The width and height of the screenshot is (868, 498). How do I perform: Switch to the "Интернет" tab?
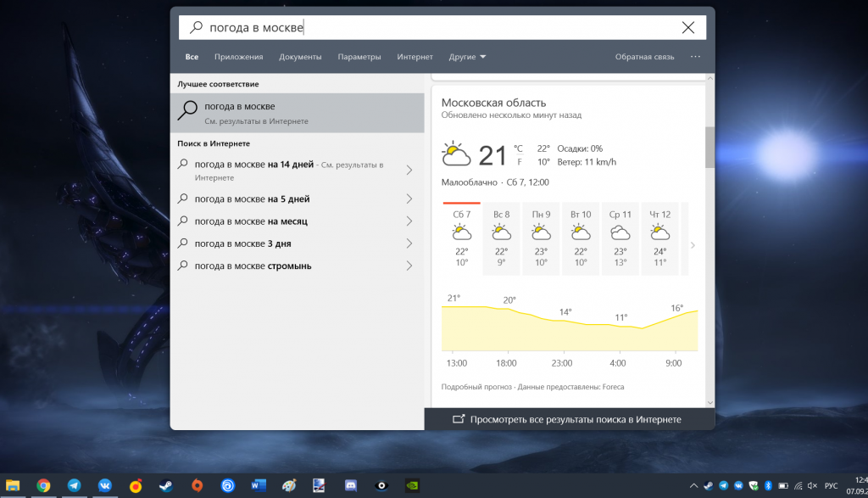[x=415, y=57]
